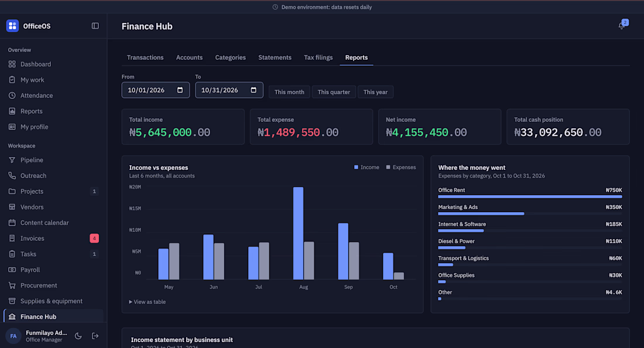Click the Procurement cart icon

pos(12,285)
